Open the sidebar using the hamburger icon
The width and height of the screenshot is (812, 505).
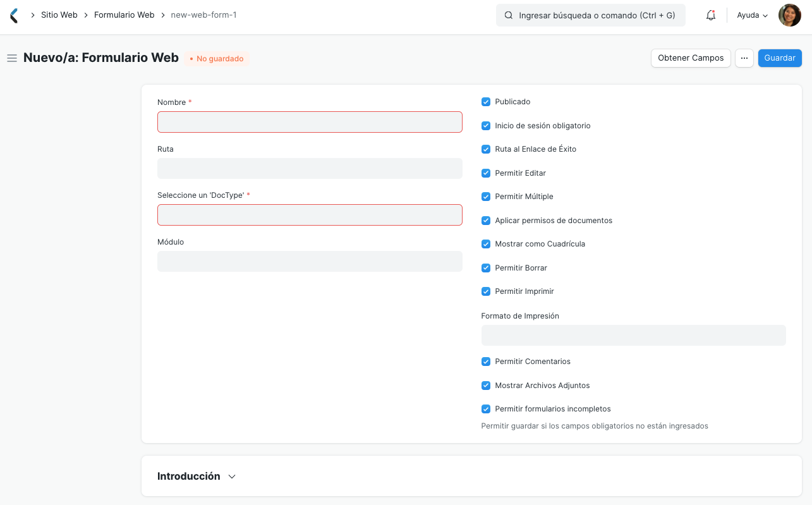pos(11,58)
